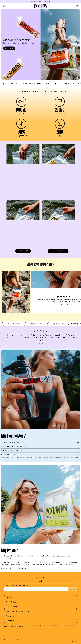
Task: Click the 200MG Potassium circle icon
Action: pyautogui.click(x=60, y=102)
